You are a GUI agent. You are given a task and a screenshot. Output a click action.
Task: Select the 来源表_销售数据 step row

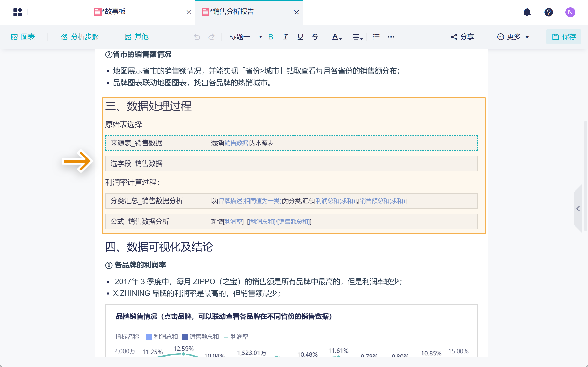tap(291, 143)
